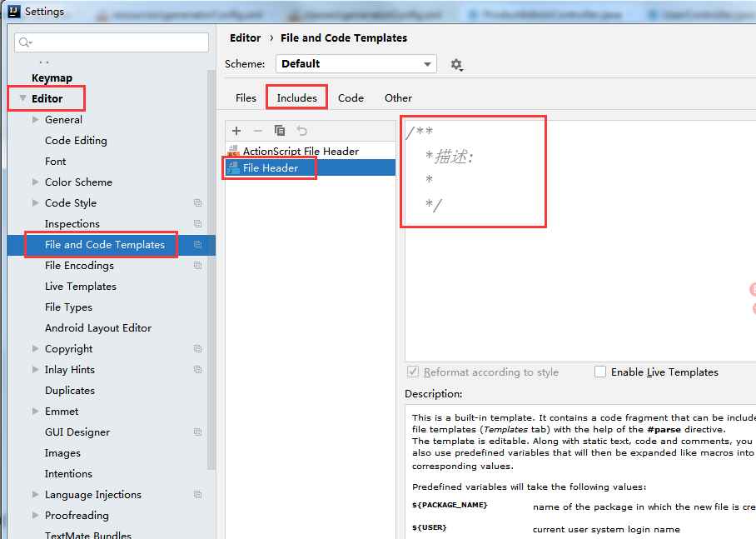Open Images settings
This screenshot has width=756, height=539.
click(x=62, y=453)
